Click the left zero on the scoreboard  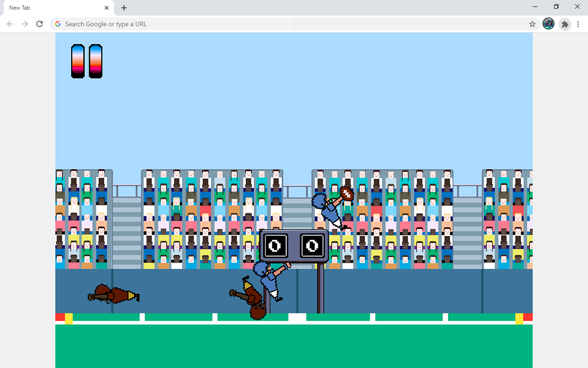(274, 246)
